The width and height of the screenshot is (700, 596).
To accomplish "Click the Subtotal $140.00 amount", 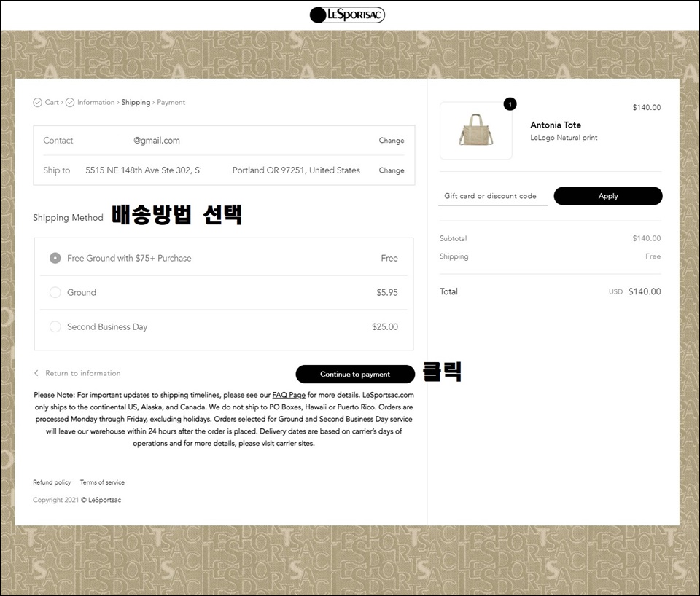I will pos(647,238).
